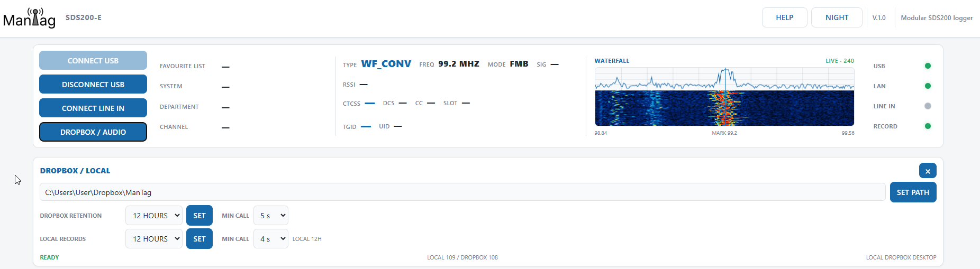The width and height of the screenshot is (980, 269).
Task: Click the LOCAL 12H label
Action: [307, 239]
